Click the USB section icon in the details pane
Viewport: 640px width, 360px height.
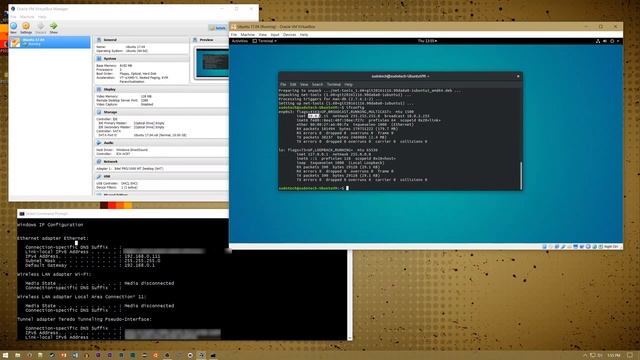click(99, 176)
